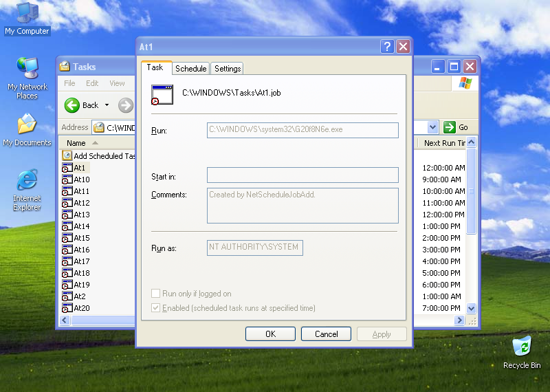Open the View menu in Tasks window
The image size is (550, 392).
117,83
